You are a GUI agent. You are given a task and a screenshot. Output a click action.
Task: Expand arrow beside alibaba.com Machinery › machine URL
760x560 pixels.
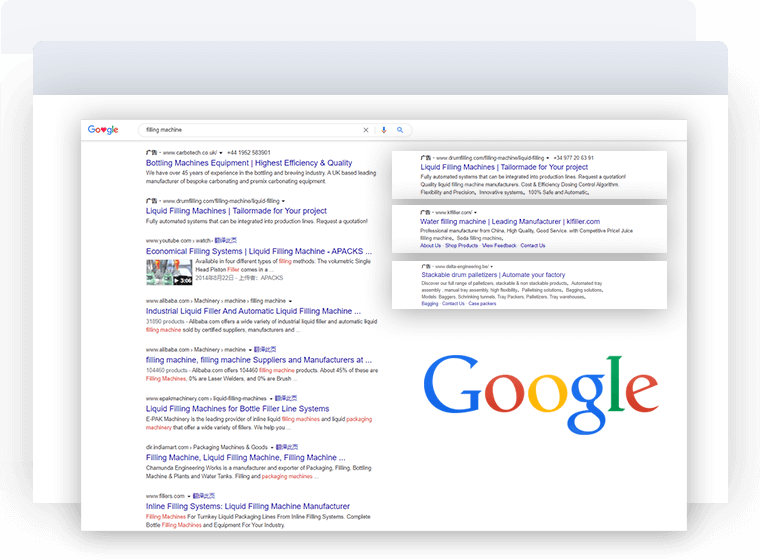point(251,350)
